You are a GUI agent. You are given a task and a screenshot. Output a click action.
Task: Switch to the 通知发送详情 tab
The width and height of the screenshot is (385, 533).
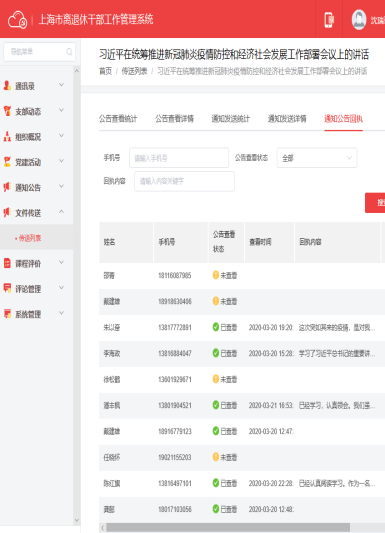click(287, 119)
